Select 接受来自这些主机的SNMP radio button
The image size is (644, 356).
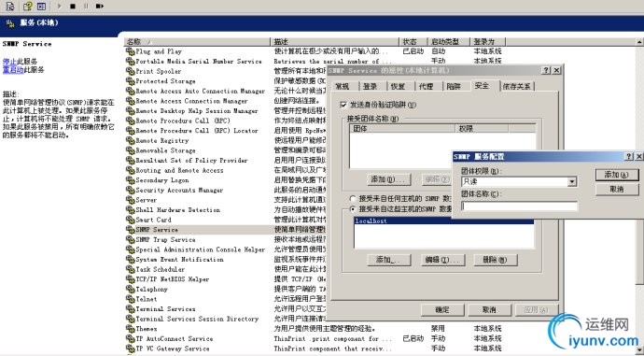point(353,208)
